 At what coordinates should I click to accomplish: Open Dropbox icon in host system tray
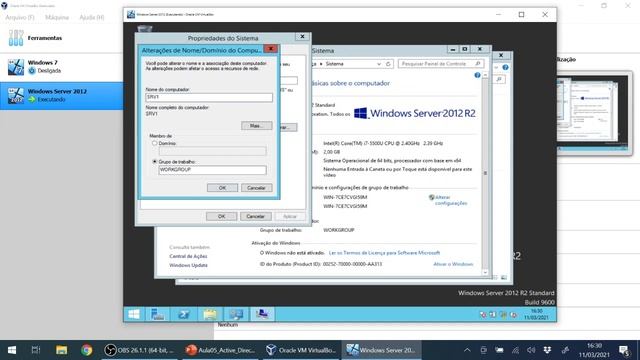click(x=547, y=350)
